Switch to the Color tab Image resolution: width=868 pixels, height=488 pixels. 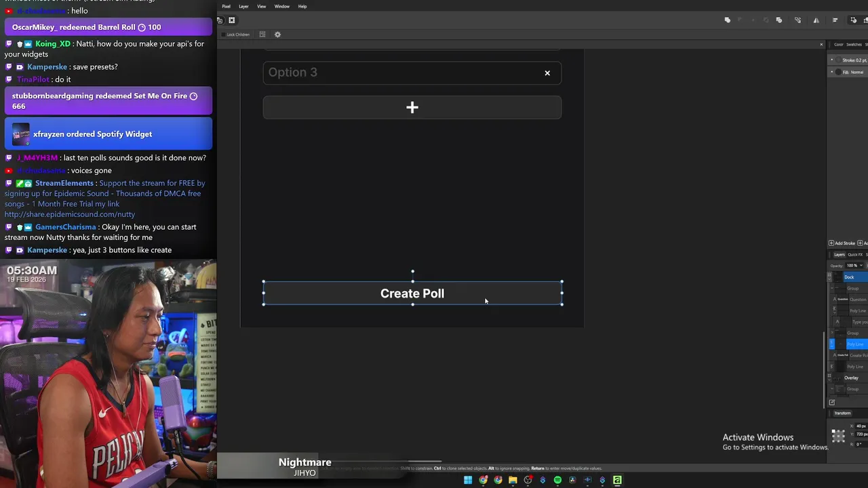pos(839,45)
